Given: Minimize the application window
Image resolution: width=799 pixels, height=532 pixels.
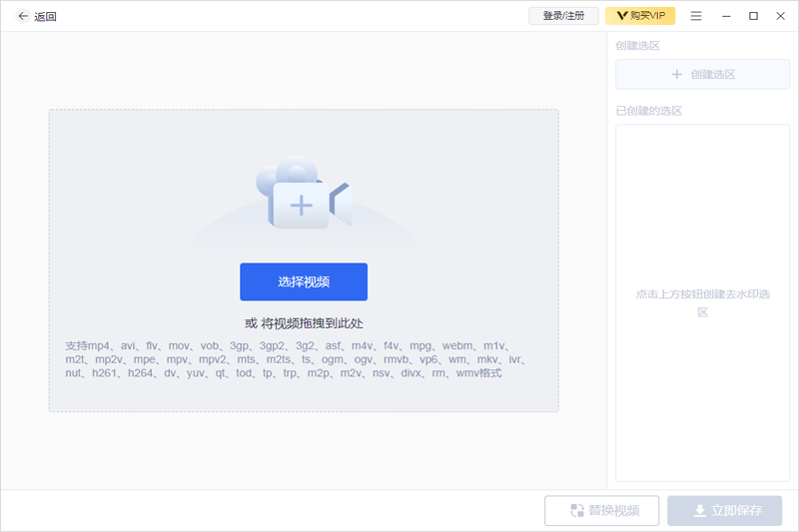Looking at the screenshot, I should pyautogui.click(x=724, y=16).
